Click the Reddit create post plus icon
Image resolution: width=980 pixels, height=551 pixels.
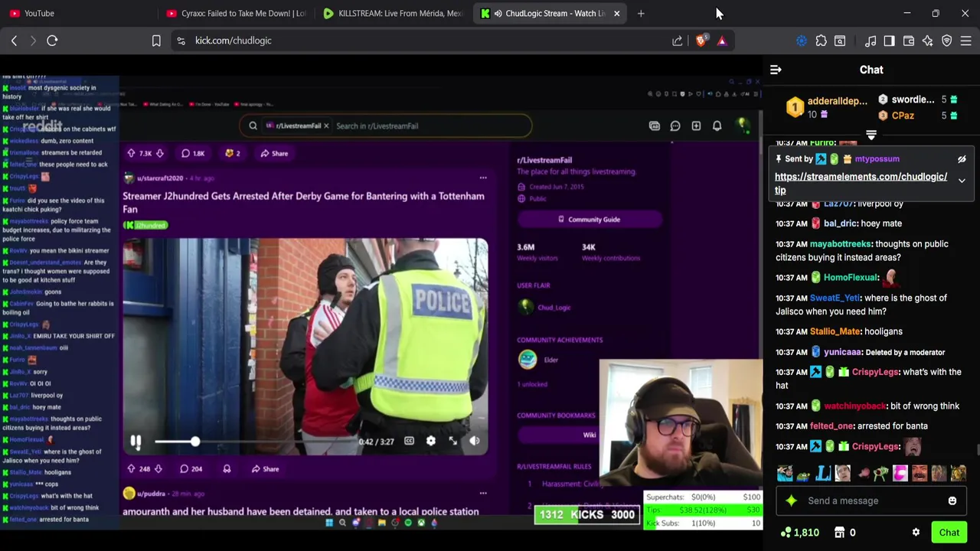(696, 126)
